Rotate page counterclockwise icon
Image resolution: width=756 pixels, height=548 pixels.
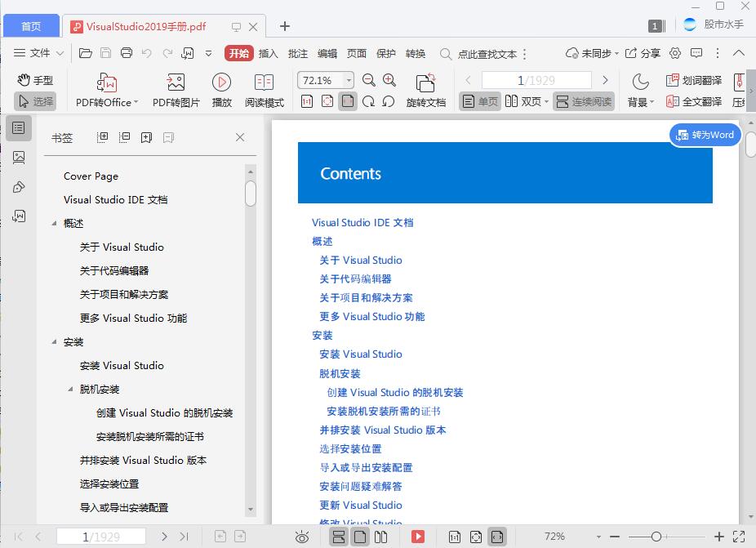click(x=388, y=101)
